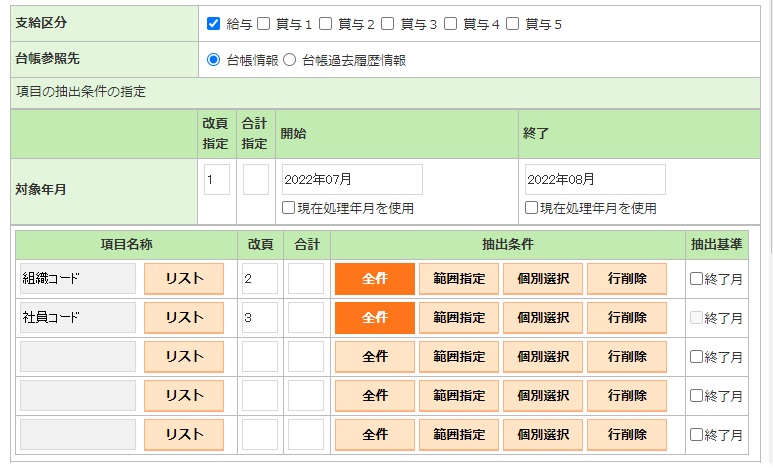Screen dimensions: 773x468
Task: Click the 改頁 field of 社員コード row
Action: (259, 318)
